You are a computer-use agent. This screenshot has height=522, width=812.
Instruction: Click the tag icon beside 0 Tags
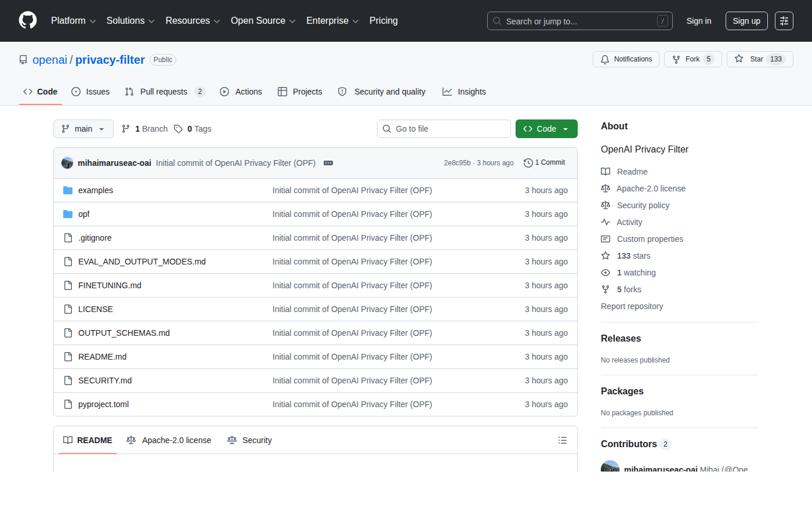179,129
